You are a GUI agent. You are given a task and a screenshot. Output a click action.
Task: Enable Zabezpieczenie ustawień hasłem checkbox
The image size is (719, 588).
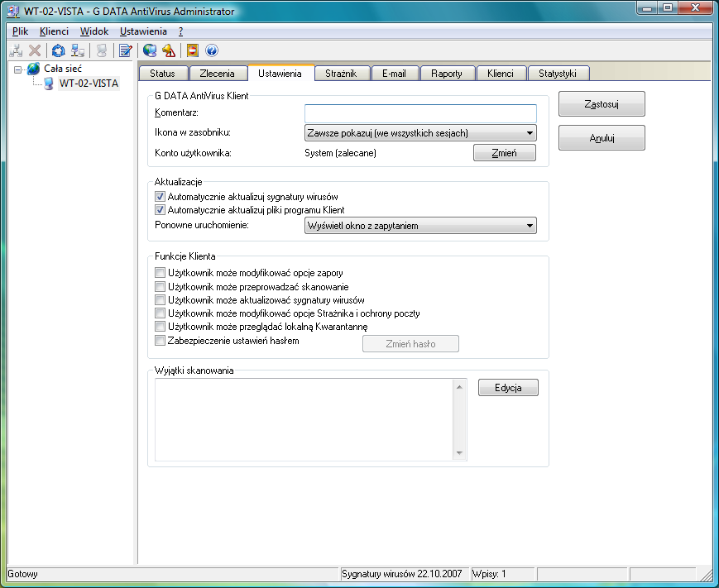[x=160, y=341]
